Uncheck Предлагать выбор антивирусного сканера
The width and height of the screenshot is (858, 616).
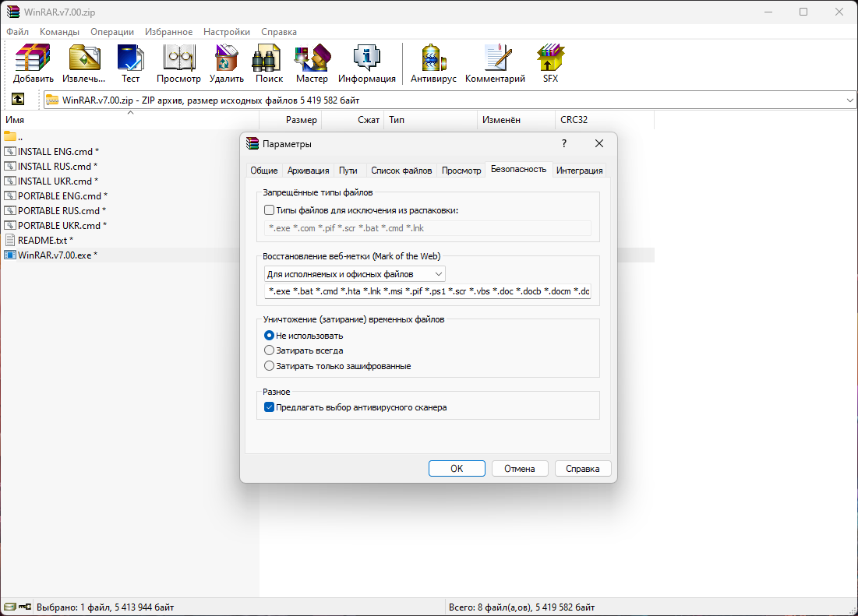(x=269, y=407)
